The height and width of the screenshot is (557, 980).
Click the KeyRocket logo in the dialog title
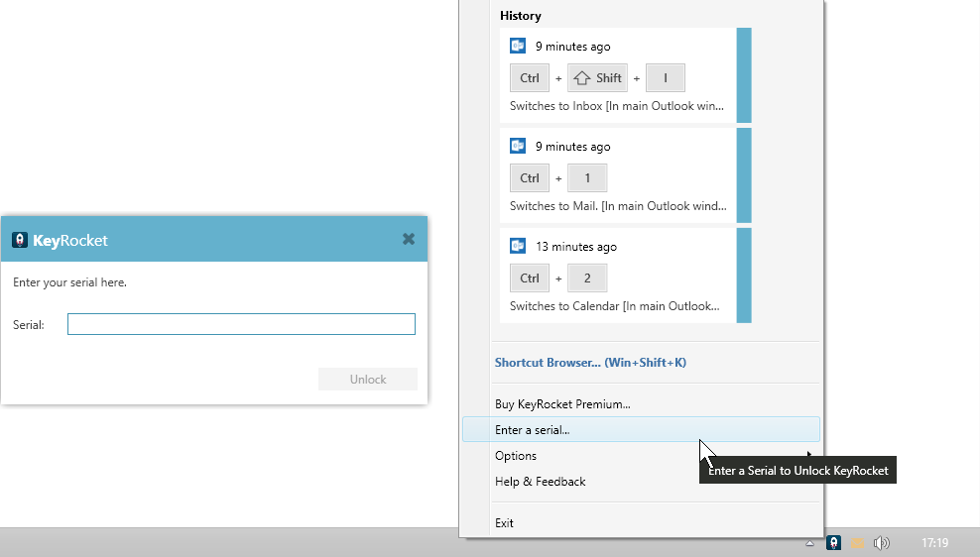pyautogui.click(x=20, y=240)
